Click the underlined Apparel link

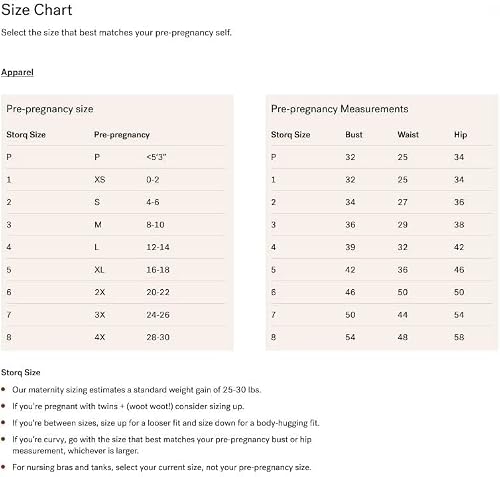tap(17, 72)
